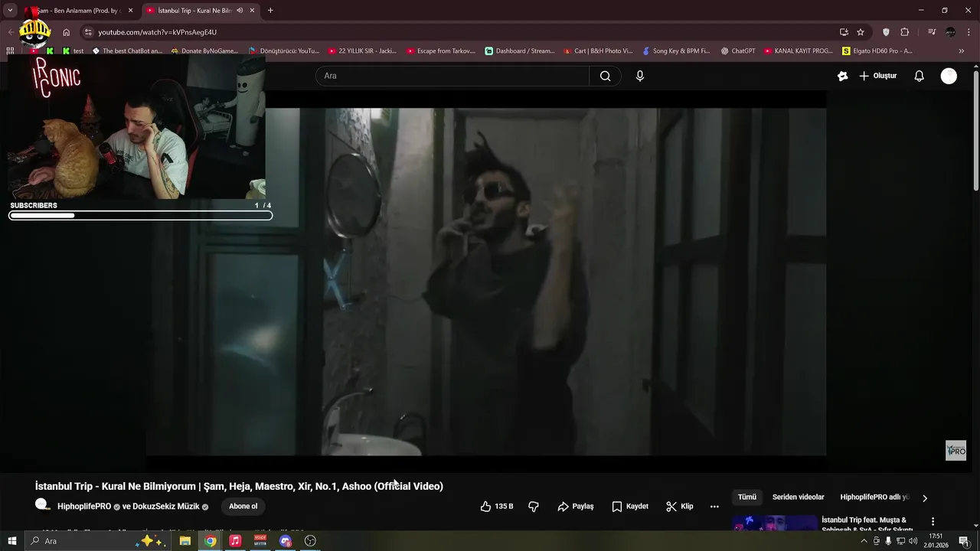Subscribe with the Abone ol button
Image resolution: width=980 pixels, height=551 pixels.
tap(243, 506)
